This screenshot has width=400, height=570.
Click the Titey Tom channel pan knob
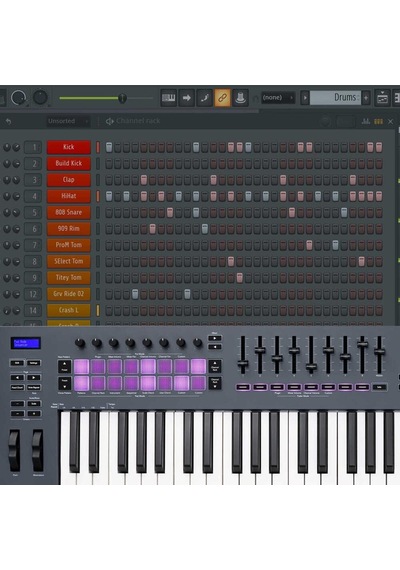point(7,278)
